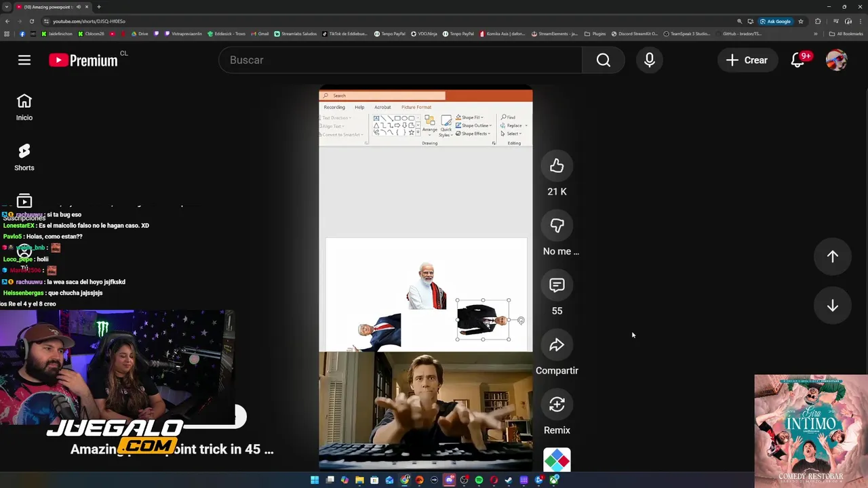Open the Facebook bookmark icon
This screenshot has height=488, width=868.
(22, 33)
